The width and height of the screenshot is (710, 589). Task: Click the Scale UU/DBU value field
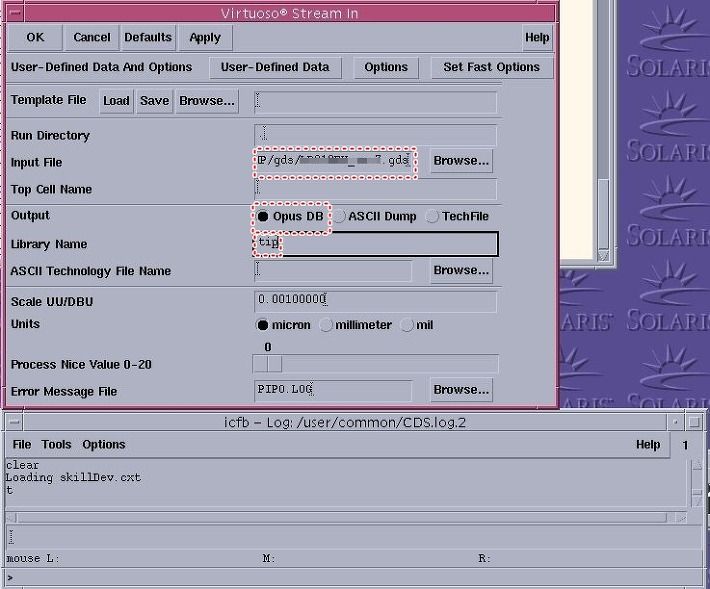coord(375,301)
